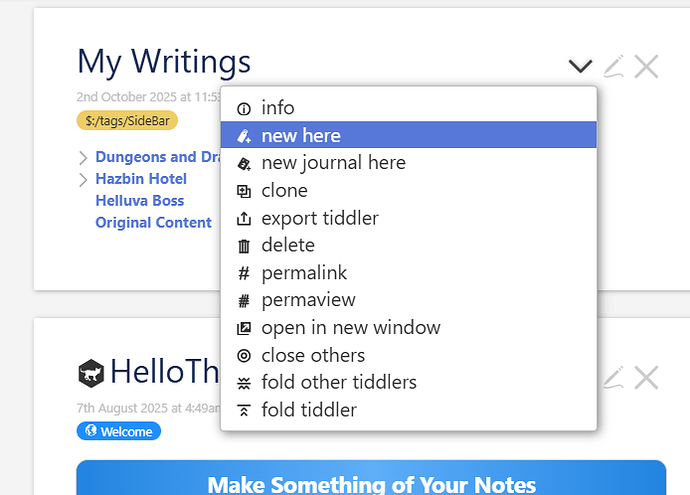Click the fold tiddler icon
The image size is (690, 495).
point(244,410)
